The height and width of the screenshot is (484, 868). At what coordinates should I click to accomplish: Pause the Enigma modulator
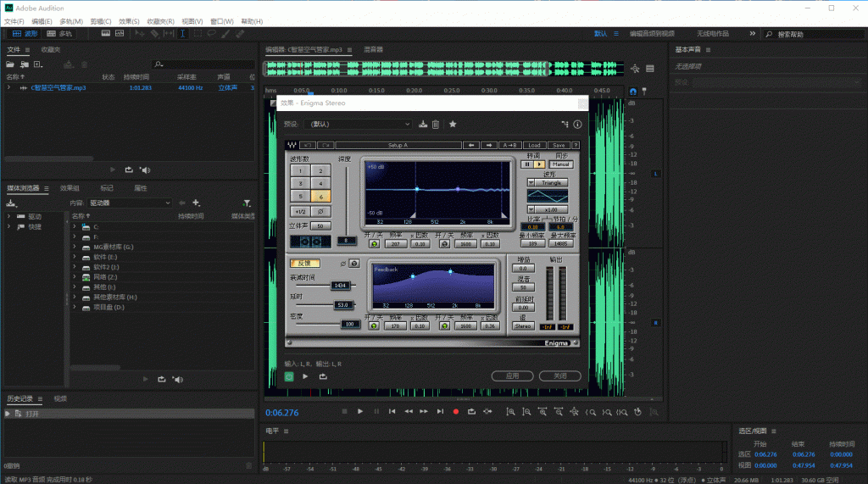[527, 164]
